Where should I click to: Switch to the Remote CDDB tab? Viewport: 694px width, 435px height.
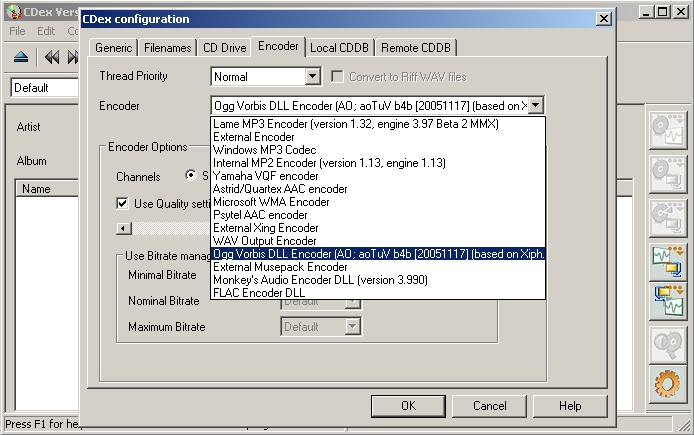point(416,47)
